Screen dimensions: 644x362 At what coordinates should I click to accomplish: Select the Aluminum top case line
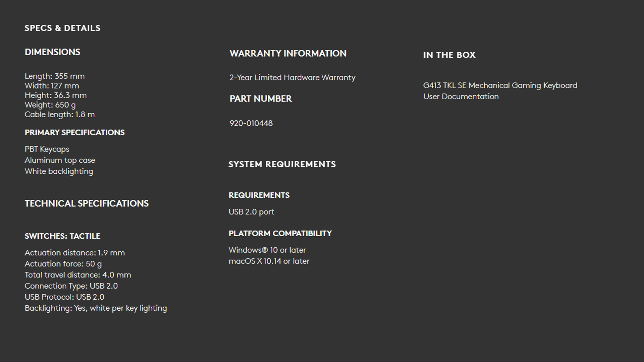pos(60,161)
